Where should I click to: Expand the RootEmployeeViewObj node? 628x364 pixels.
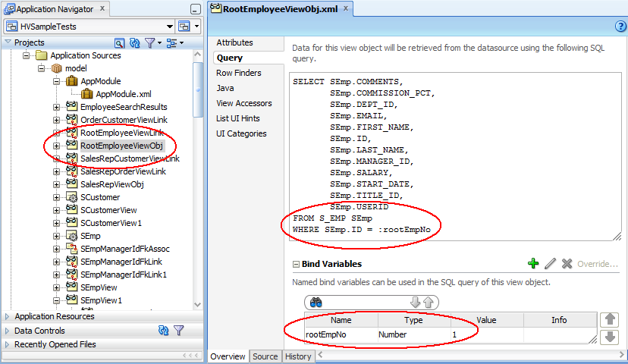pyautogui.click(x=56, y=146)
